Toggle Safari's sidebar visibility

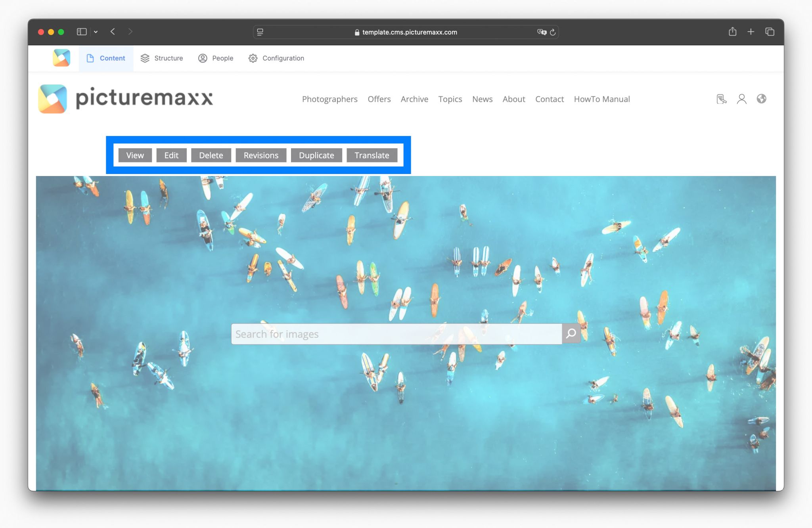click(82, 32)
